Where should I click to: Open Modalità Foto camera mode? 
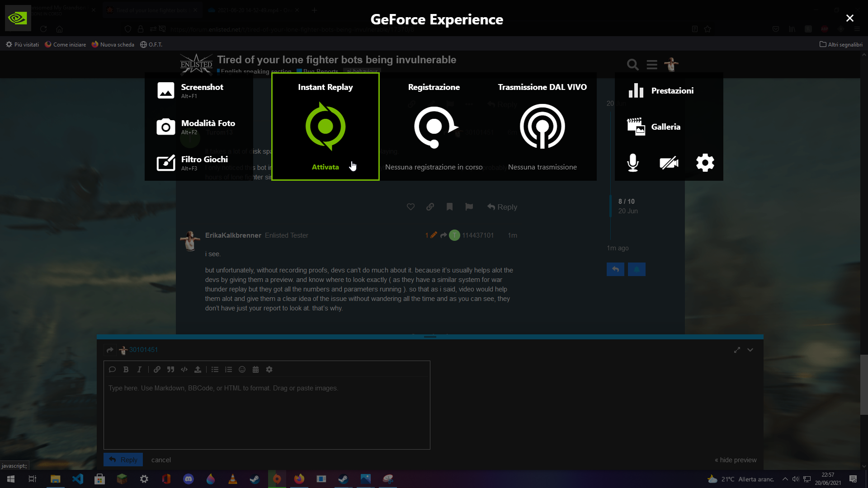(x=165, y=127)
